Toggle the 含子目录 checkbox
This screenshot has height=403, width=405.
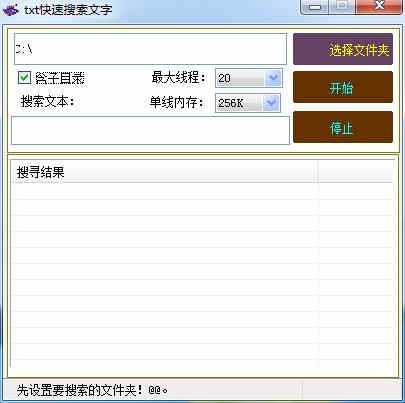tap(24, 78)
